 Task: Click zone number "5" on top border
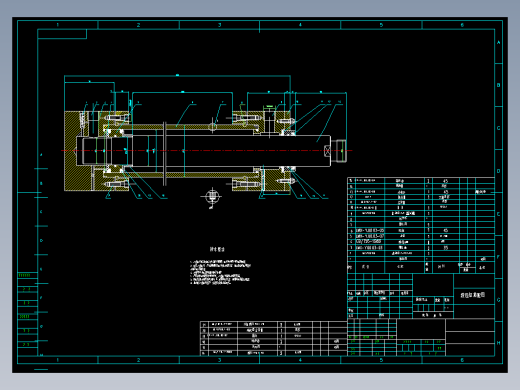coord(381,25)
